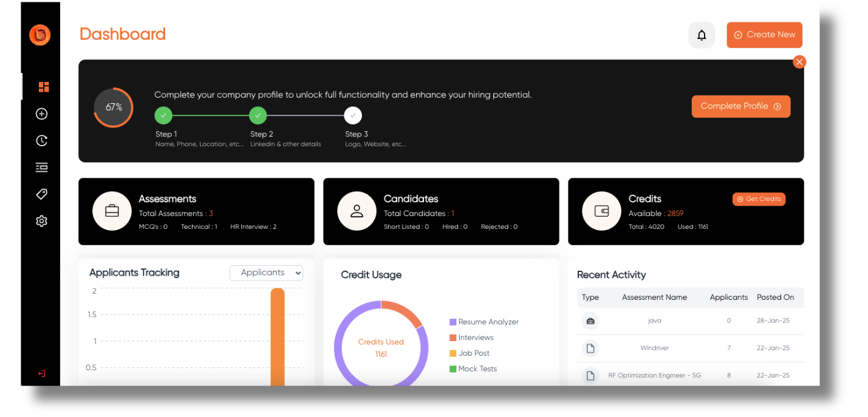The image size is (868, 417).
Task: Open the history clock sidebar icon
Action: point(41,141)
